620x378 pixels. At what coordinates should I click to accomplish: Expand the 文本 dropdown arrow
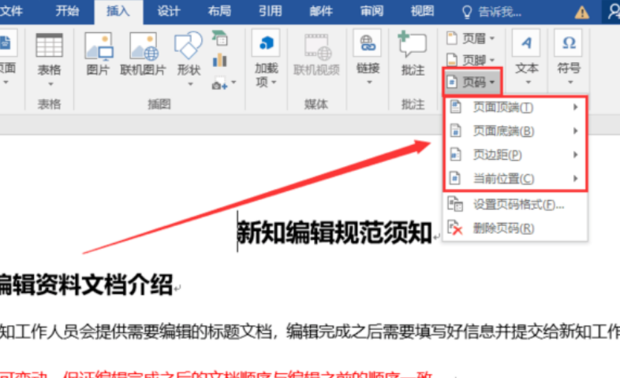tap(528, 82)
